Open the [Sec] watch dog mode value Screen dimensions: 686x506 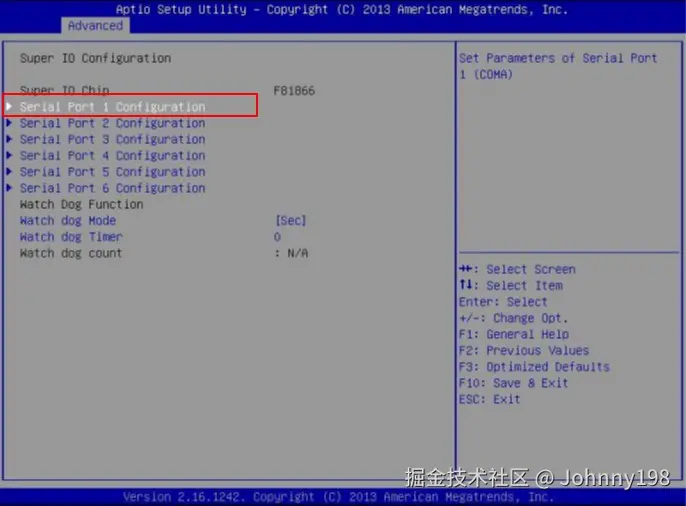click(290, 220)
